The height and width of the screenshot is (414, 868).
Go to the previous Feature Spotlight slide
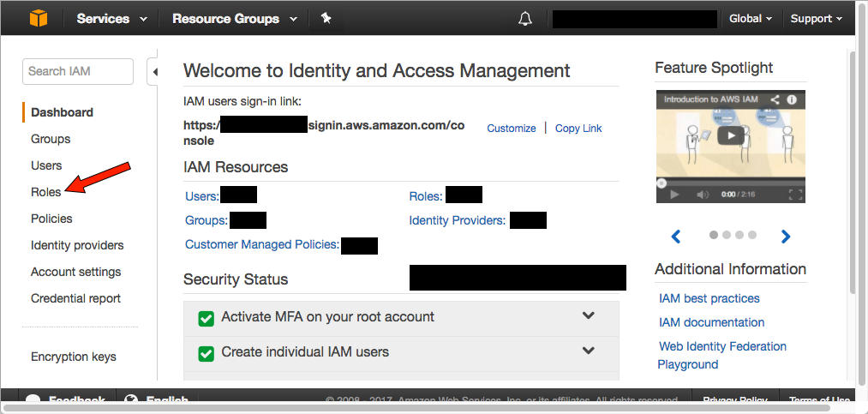click(x=675, y=237)
